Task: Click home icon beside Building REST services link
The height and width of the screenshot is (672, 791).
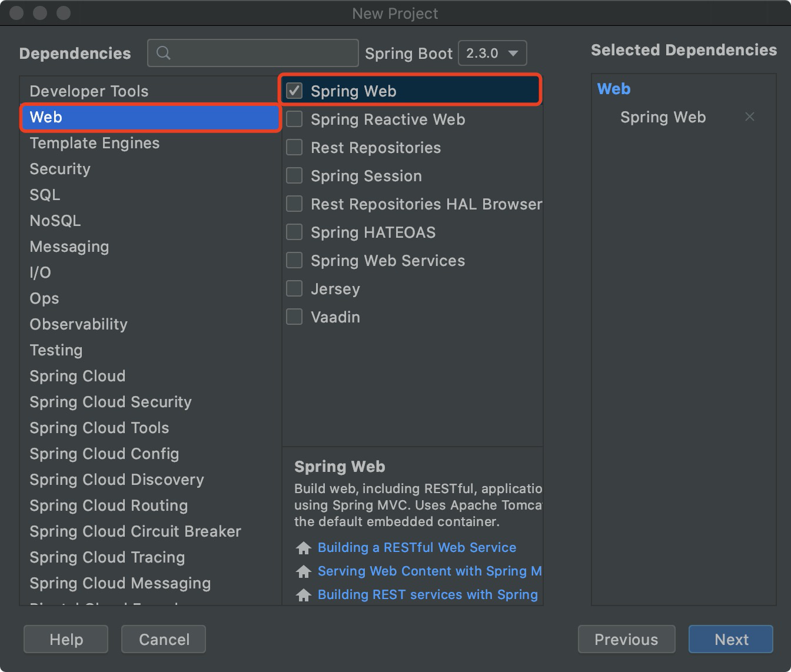Action: coord(304,595)
